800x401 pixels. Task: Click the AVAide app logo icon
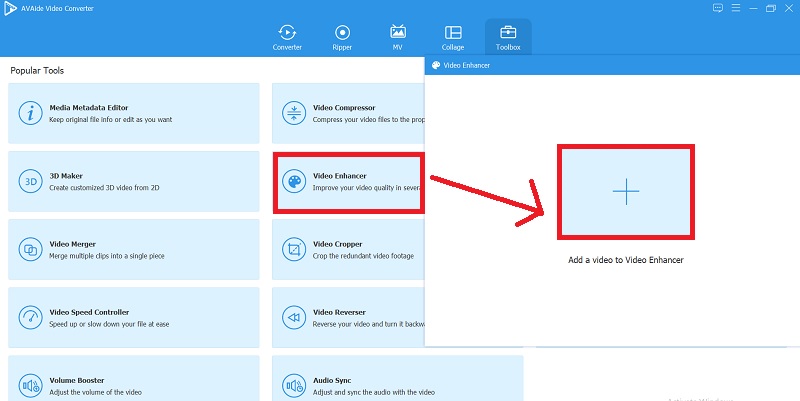tap(10, 8)
